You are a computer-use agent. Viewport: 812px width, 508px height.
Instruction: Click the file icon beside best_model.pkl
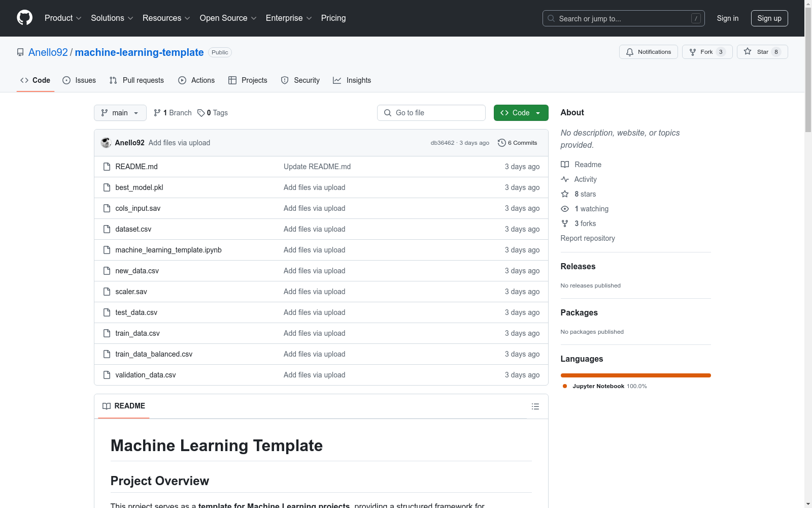click(107, 187)
